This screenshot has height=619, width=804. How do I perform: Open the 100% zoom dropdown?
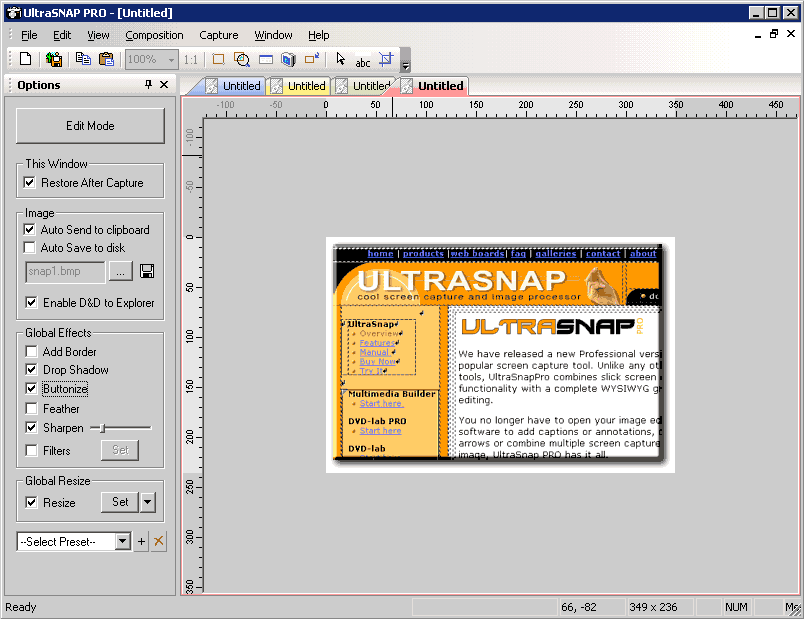(171, 59)
